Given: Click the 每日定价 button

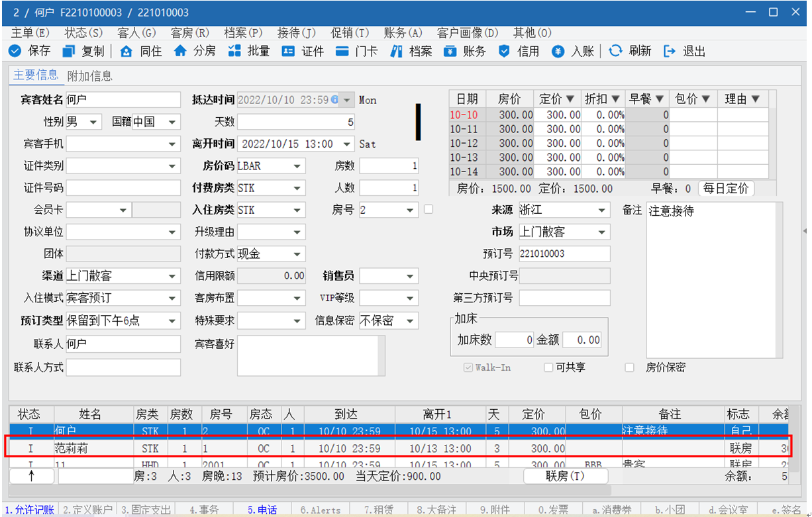Looking at the screenshot, I should click(x=726, y=188).
